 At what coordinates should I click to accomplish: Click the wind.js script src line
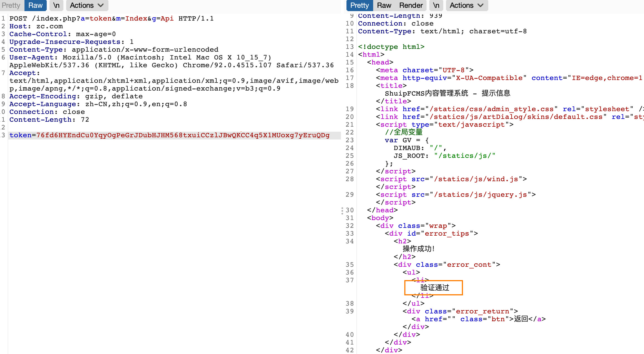451,179
